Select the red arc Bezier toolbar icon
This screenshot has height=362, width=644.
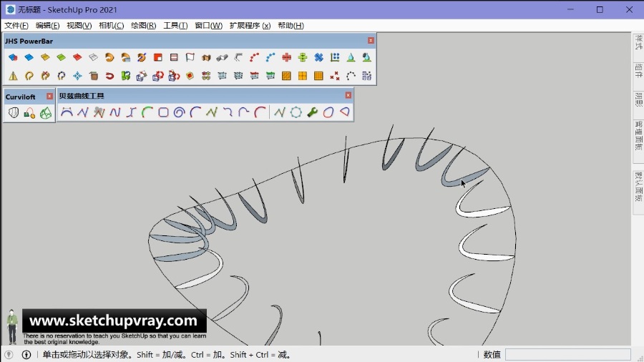click(260, 112)
